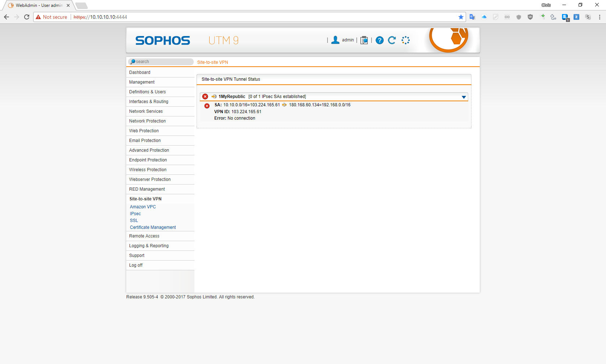Bookmark this page with the star icon
Viewport: 606px width, 364px height.
pos(461,17)
